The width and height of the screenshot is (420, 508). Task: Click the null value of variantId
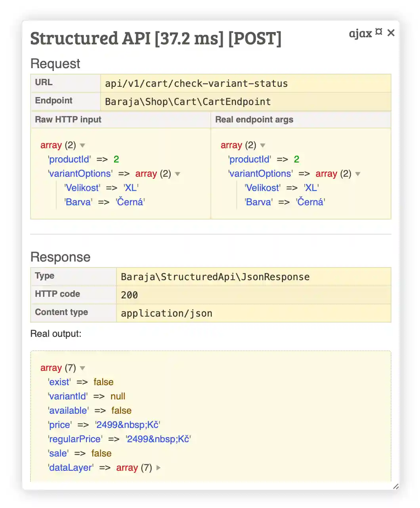coord(118,396)
